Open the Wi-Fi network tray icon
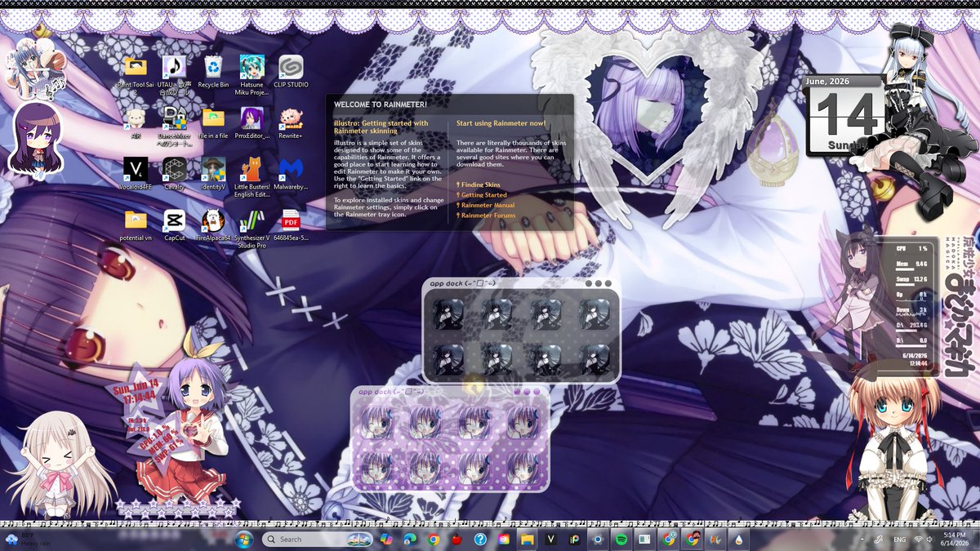Screen dimensions: 980x551 (918, 539)
